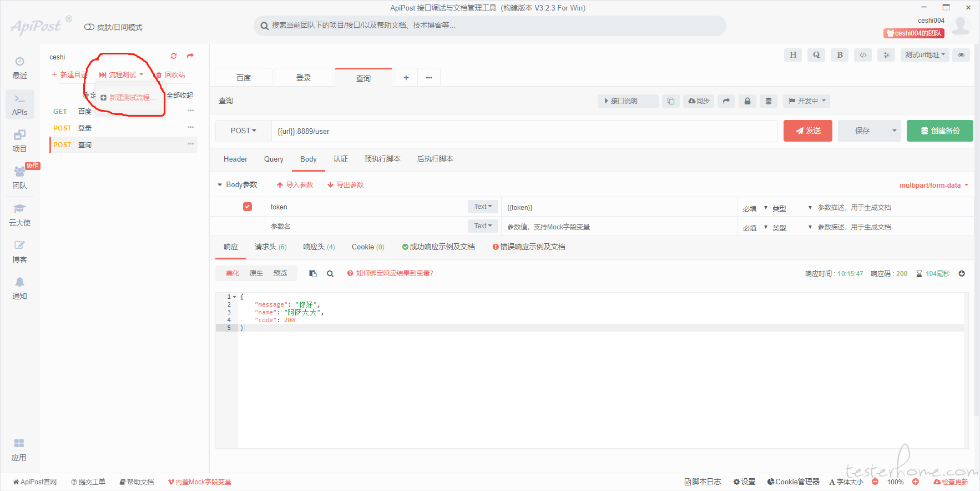Click the B toolbar icon

point(840,55)
